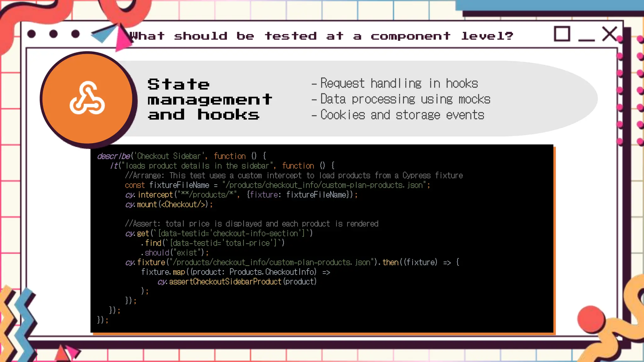Image resolution: width=644 pixels, height=362 pixels.
Task: Select heading 'State management and hooks'
Action: (210, 100)
